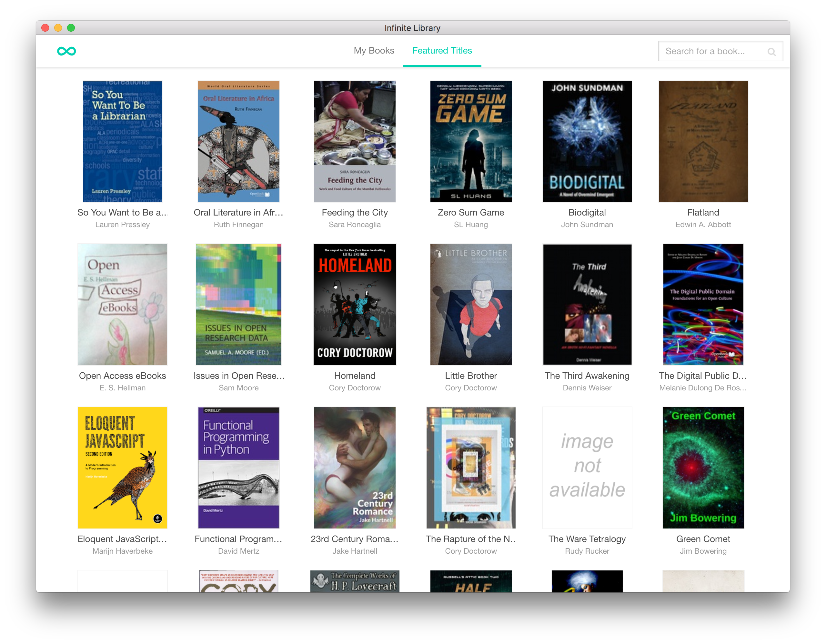Click the Flatland book title
Image resolution: width=826 pixels, height=644 pixels.
pos(703,213)
